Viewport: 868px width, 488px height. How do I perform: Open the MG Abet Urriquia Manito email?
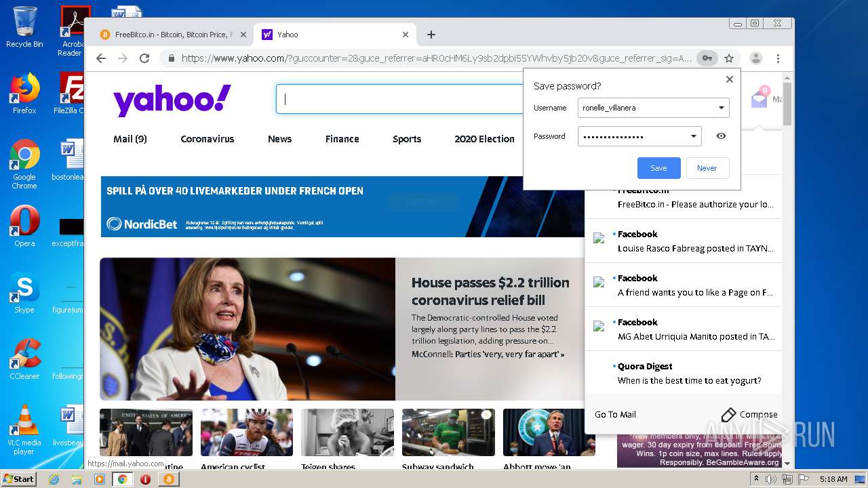click(x=684, y=329)
